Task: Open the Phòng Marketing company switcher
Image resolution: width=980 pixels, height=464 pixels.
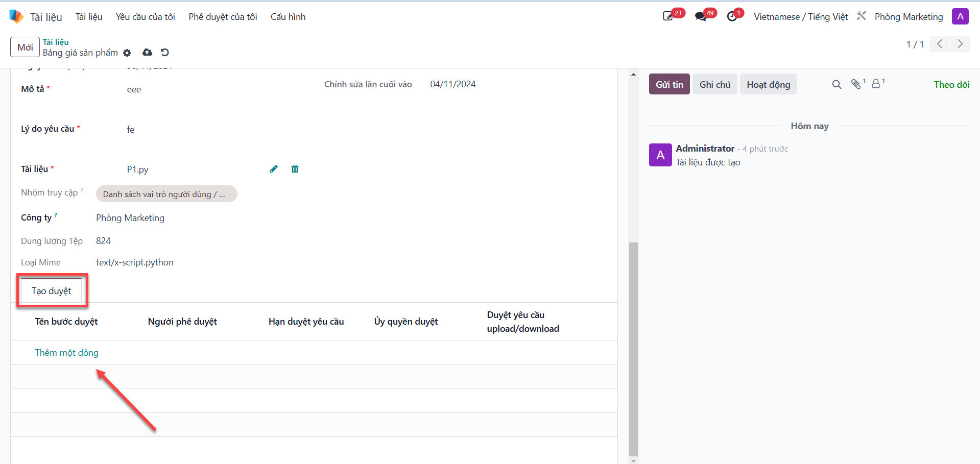Action: pos(909,17)
